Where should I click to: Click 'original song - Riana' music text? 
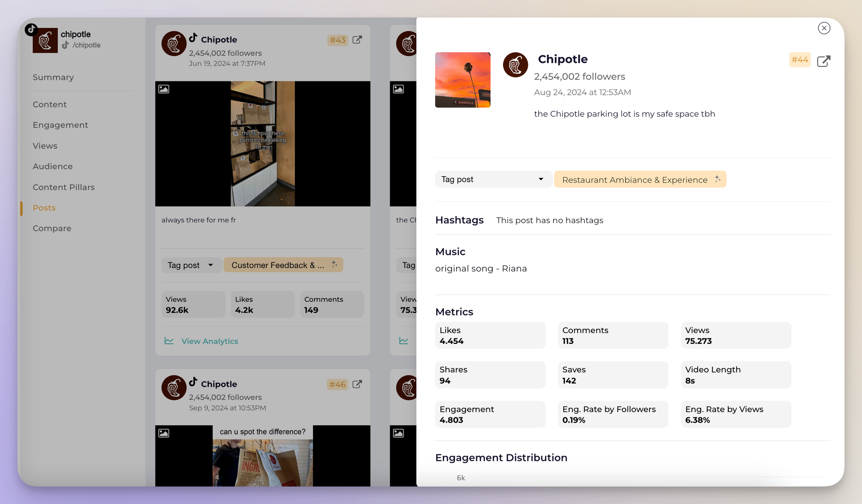[x=481, y=268]
